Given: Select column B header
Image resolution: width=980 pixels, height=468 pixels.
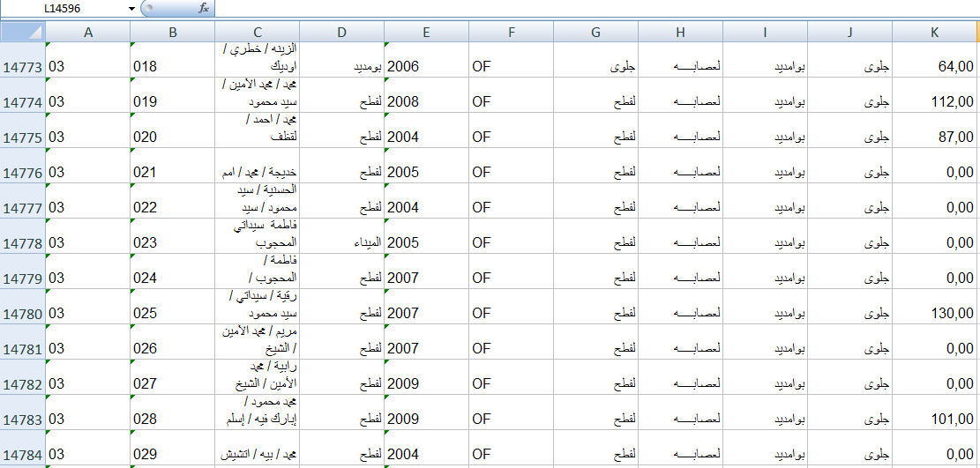Looking at the screenshot, I should click(173, 33).
